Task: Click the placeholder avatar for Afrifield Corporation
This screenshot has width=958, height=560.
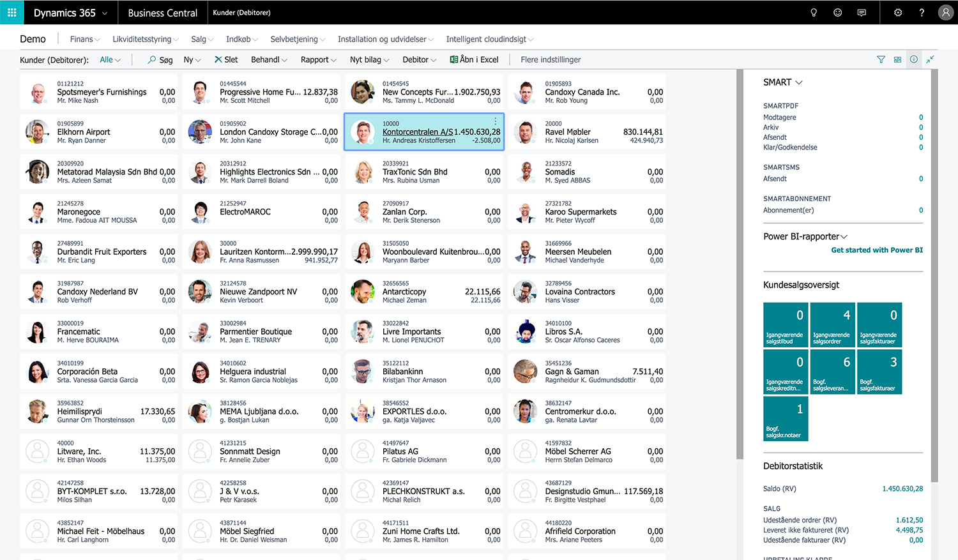Action: (x=525, y=531)
